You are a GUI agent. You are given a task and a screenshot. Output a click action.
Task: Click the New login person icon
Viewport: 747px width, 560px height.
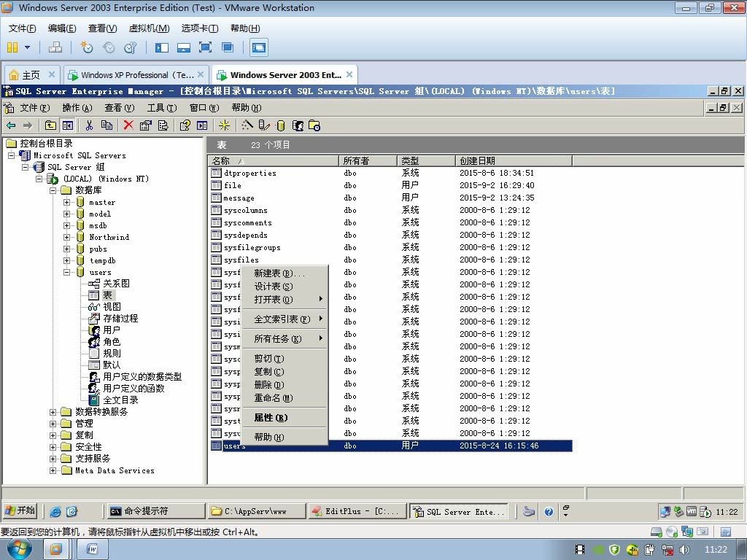(x=298, y=125)
